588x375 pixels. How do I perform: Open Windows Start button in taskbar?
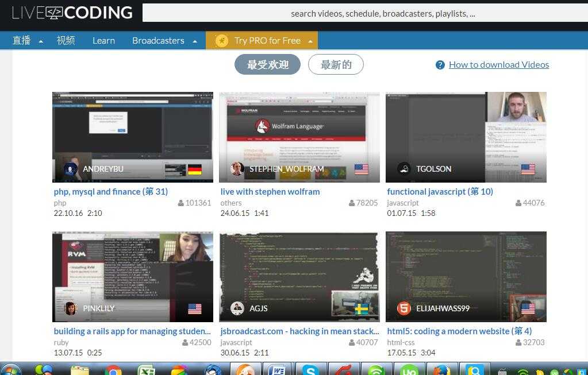click(x=10, y=370)
